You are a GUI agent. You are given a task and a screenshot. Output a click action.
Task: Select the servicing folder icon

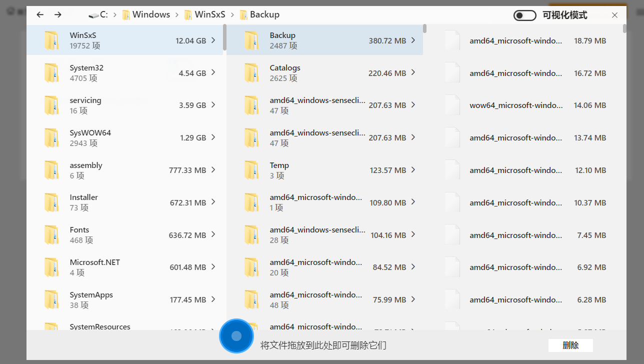point(51,105)
